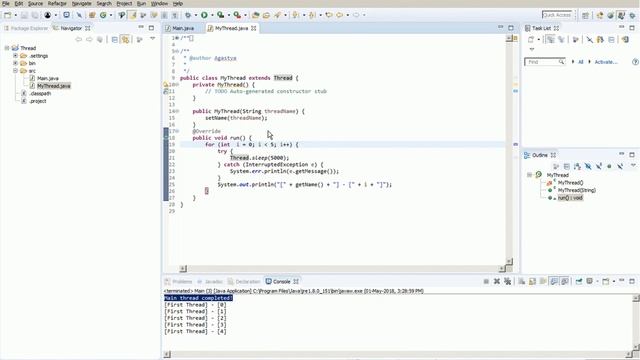Click Remove All Terminated Launches double-X icon
Screen dimensions: 640x360
pos(507,281)
